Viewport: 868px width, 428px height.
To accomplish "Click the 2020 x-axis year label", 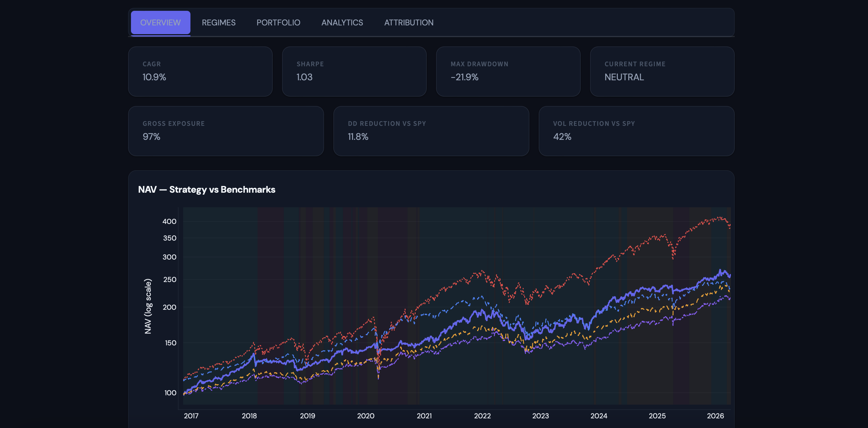I will pyautogui.click(x=365, y=416).
